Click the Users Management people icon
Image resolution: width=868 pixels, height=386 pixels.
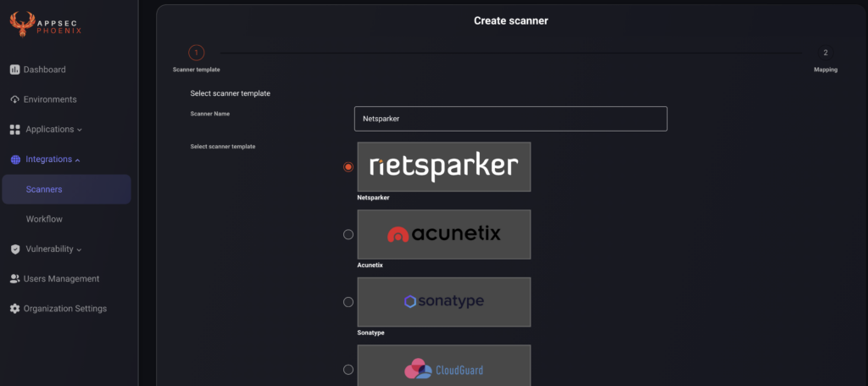(15, 279)
